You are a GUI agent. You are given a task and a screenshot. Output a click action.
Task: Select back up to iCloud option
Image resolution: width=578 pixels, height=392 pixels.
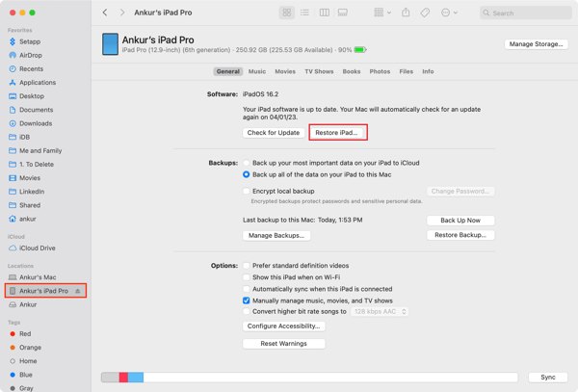247,163
